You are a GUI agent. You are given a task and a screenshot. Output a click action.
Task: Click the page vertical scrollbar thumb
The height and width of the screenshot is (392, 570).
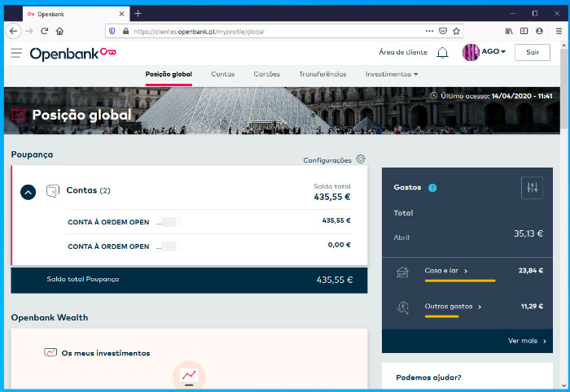click(x=563, y=89)
